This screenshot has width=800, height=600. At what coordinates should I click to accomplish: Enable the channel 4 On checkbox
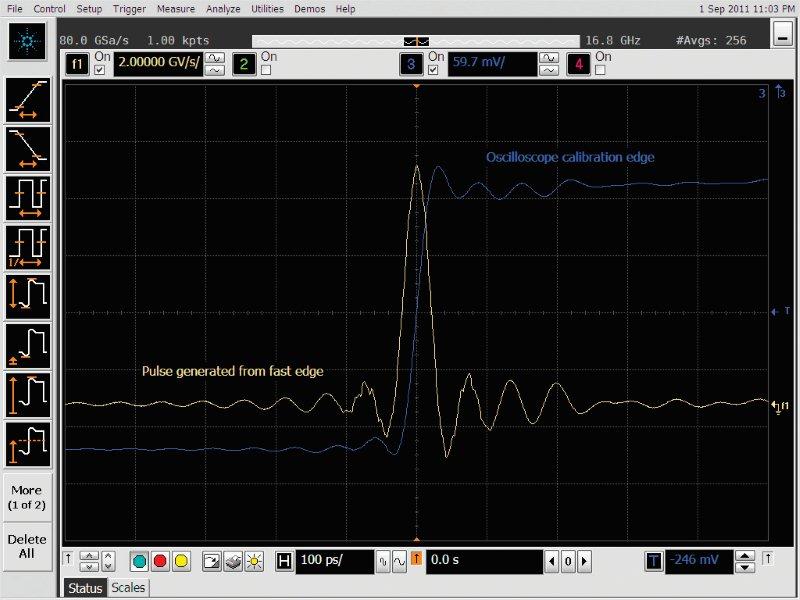[x=601, y=71]
